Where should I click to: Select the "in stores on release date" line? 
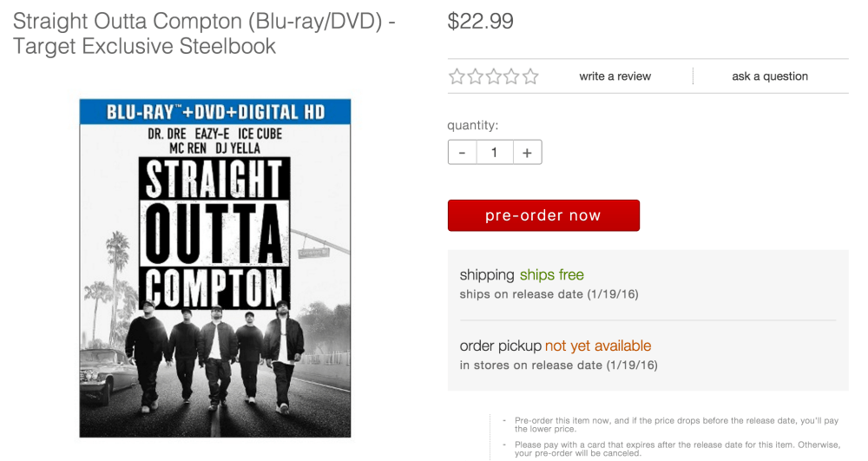(x=558, y=366)
